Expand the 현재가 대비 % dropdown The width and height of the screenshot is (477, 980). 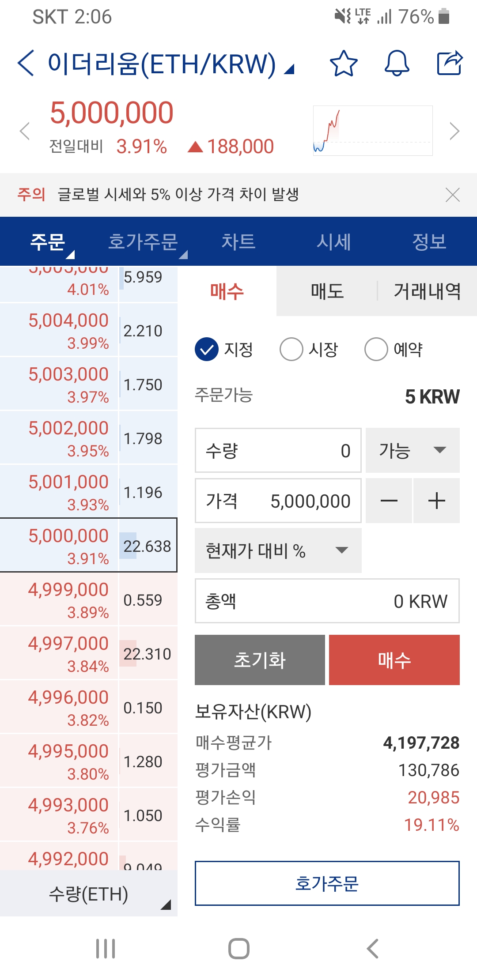point(278,550)
